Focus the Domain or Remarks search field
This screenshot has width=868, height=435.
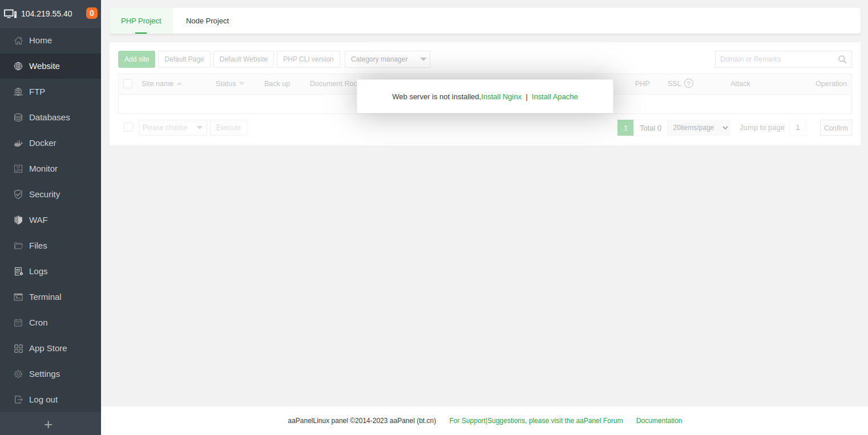(x=776, y=59)
